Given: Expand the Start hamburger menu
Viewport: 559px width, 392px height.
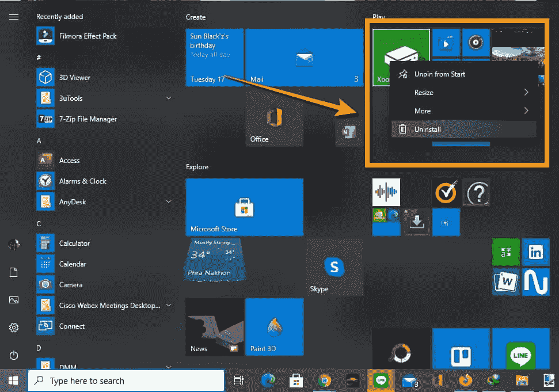Looking at the screenshot, I should pyautogui.click(x=14, y=17).
